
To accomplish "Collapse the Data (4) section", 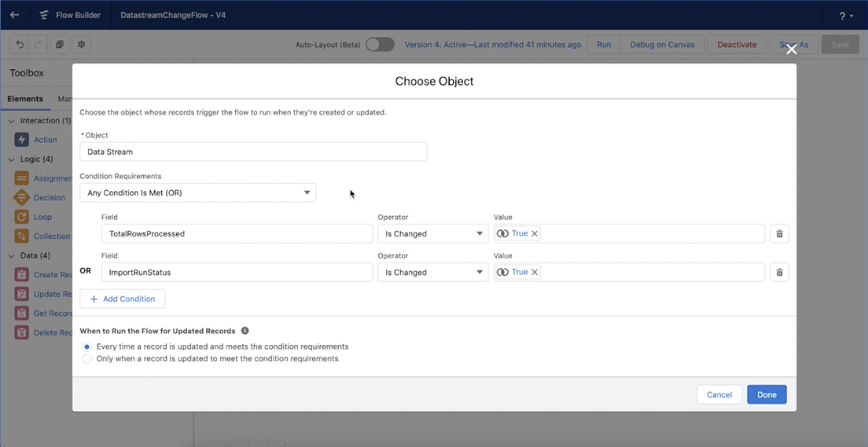I will coord(12,255).
